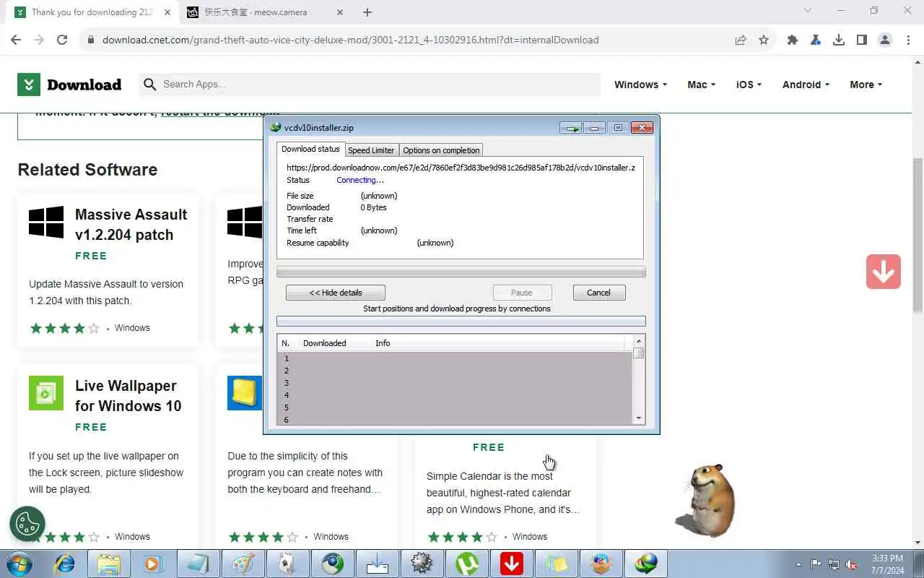The width and height of the screenshot is (924, 578).
Task: Reload the current page
Action: pyautogui.click(x=62, y=40)
